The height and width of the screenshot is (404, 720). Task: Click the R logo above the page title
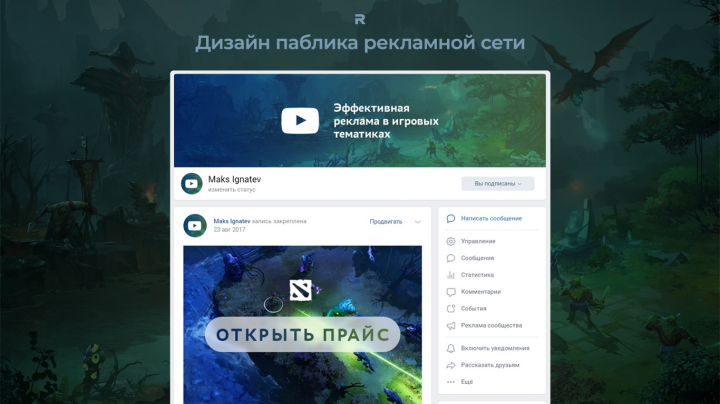tap(360, 19)
